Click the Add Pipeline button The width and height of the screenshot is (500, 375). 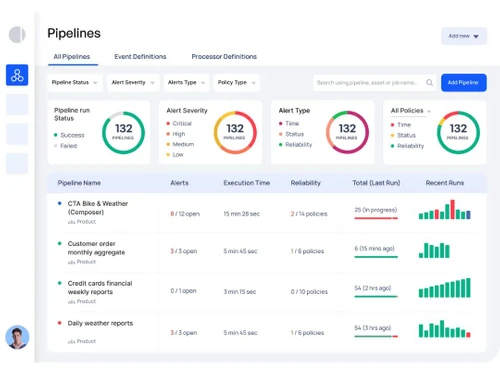click(464, 82)
